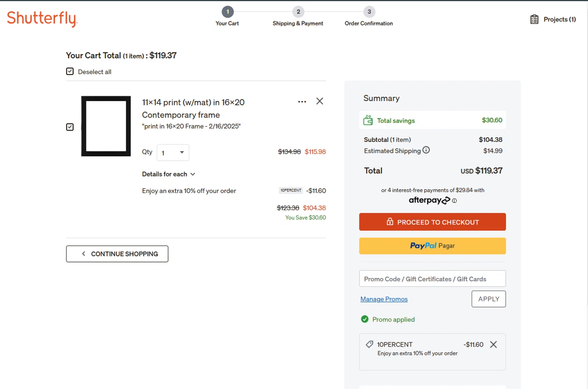Click the Your Cart Total heading
Screen dimensions: 588x389
pyautogui.click(x=121, y=55)
